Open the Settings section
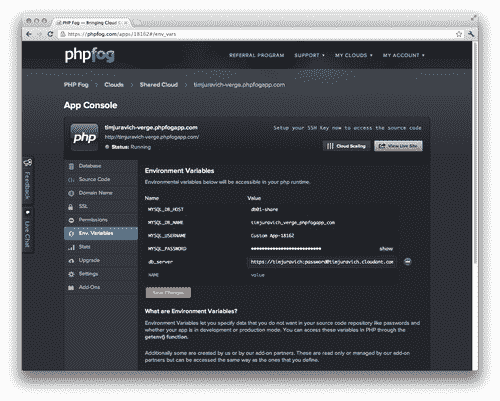500x401 pixels. coord(101,274)
